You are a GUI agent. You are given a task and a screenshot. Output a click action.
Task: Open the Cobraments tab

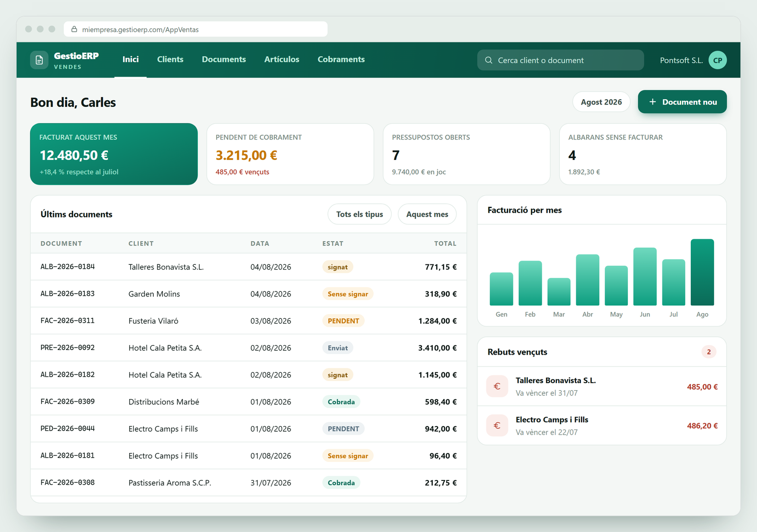click(341, 60)
